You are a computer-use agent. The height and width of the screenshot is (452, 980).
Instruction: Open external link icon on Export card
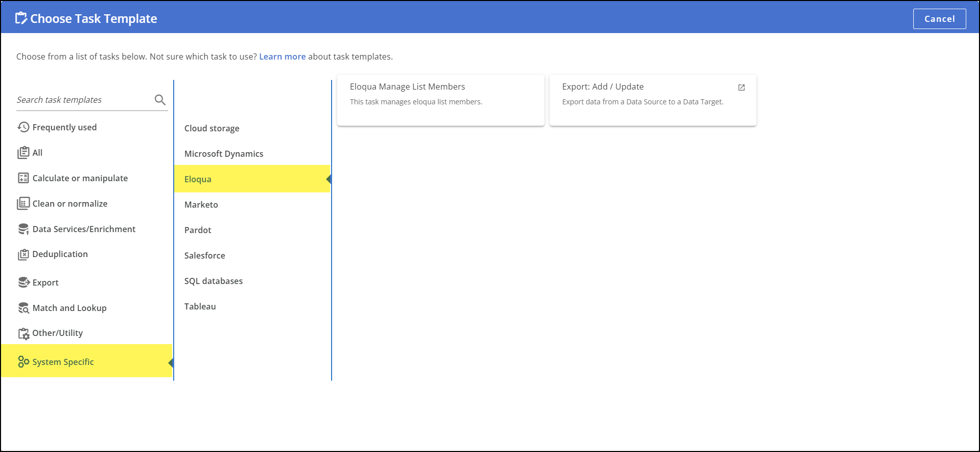coord(742,88)
